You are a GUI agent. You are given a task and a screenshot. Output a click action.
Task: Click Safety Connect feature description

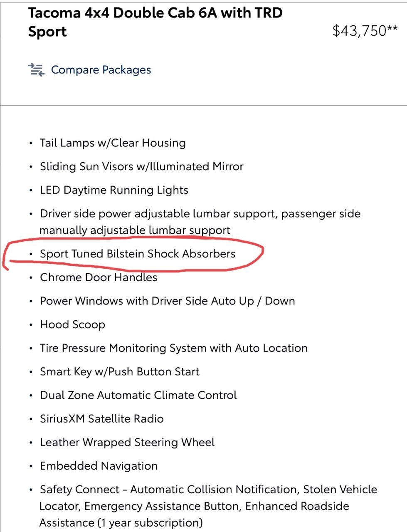click(208, 506)
